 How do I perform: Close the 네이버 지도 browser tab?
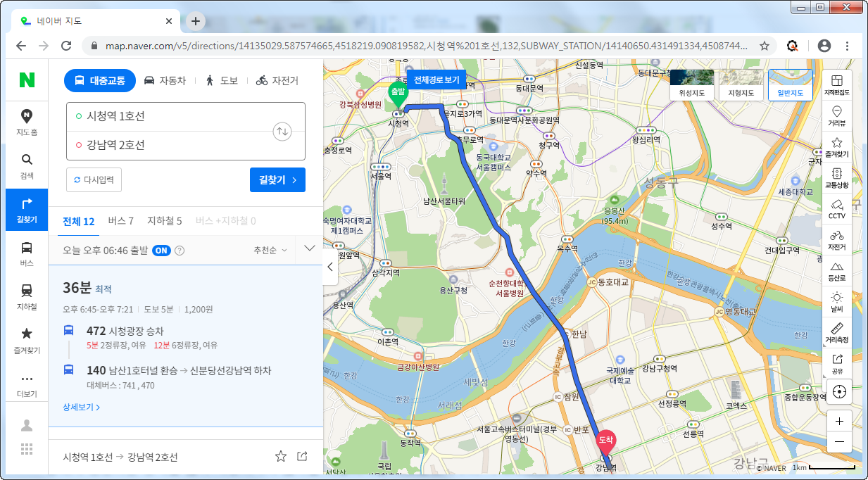tap(168, 21)
